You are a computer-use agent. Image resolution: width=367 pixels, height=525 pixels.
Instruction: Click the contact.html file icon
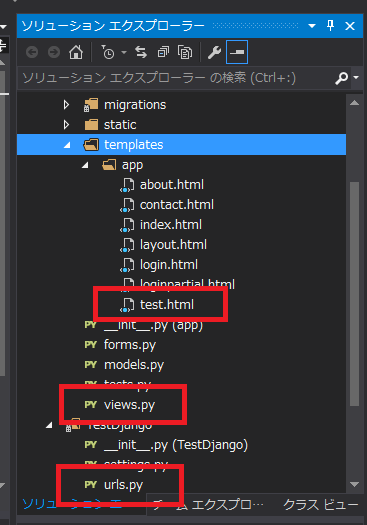(127, 205)
